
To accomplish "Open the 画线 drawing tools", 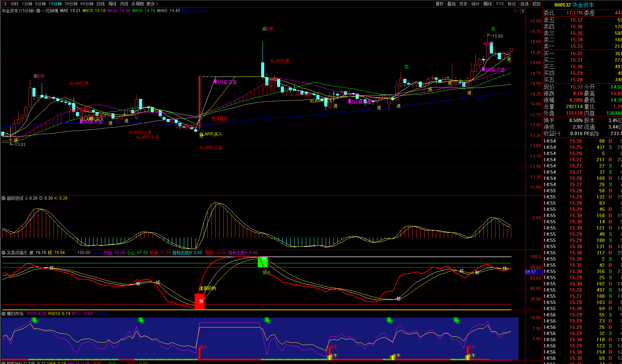I will (x=487, y=4).
